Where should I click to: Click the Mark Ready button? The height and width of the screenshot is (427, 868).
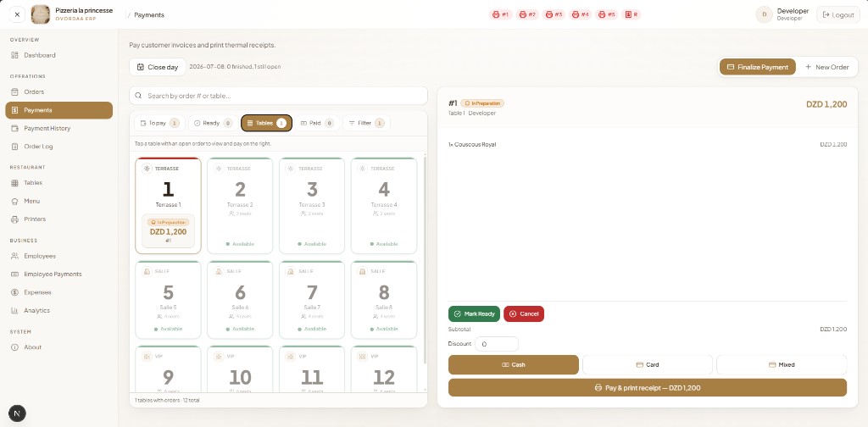tap(474, 314)
